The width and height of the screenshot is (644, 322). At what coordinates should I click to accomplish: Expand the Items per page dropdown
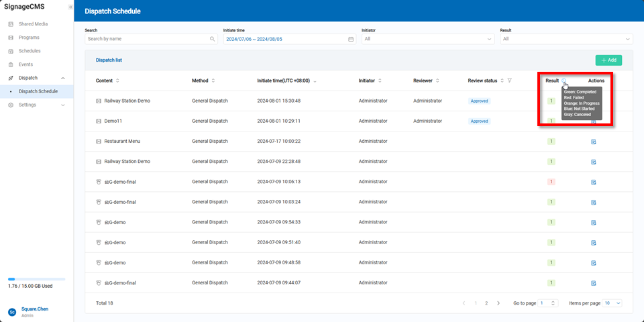(613, 303)
